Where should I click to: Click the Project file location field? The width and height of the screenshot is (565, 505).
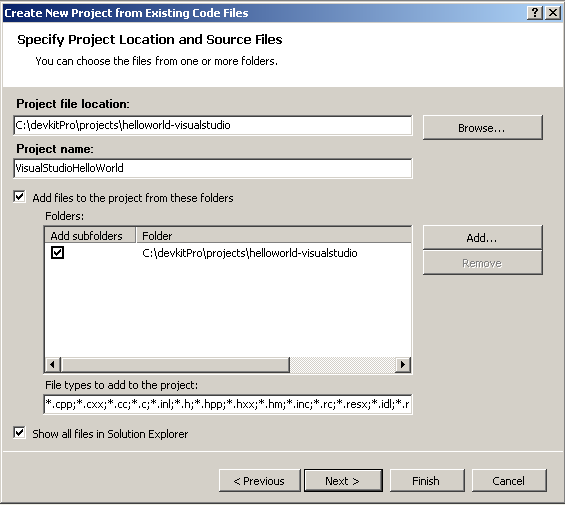click(x=213, y=125)
